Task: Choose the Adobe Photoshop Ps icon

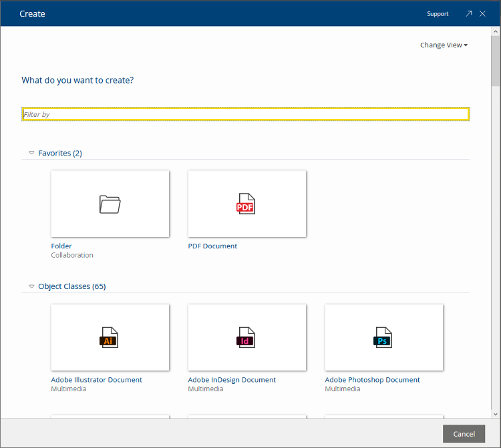Action: tap(383, 338)
